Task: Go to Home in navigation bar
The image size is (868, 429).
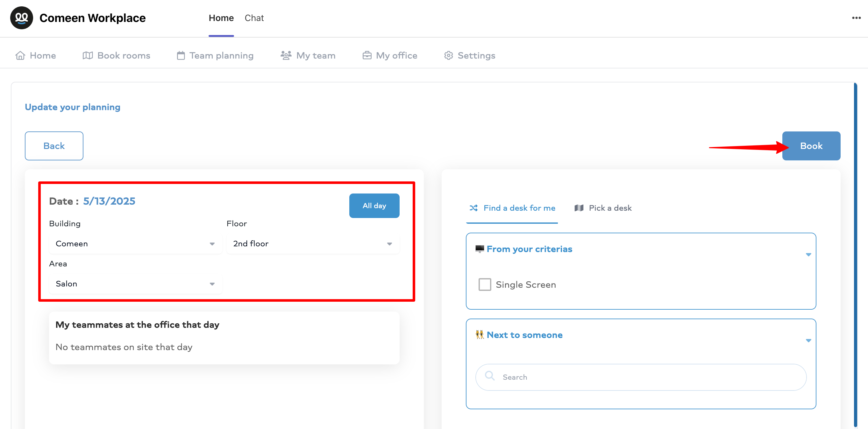Action: [36, 56]
